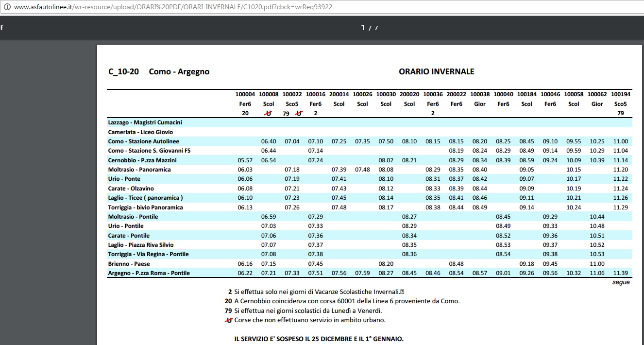Click the 'C_10-20 Como - Argegno' heading
The image size is (644, 345).
click(159, 71)
